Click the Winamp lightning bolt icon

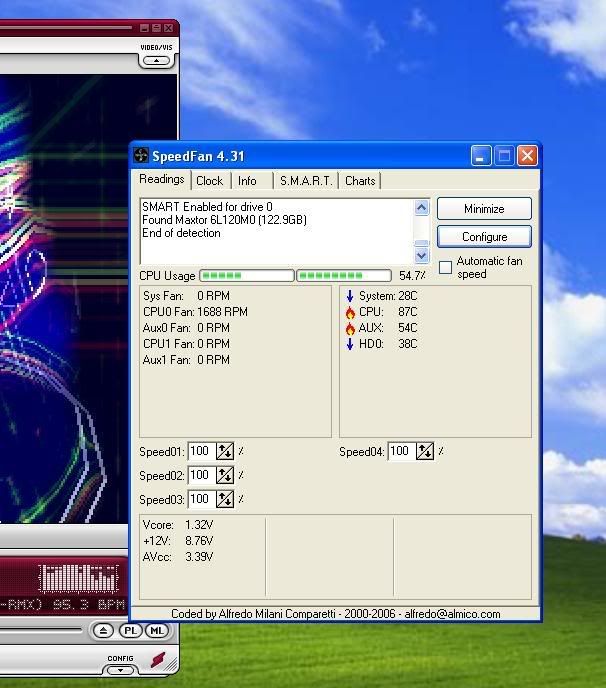click(158, 659)
